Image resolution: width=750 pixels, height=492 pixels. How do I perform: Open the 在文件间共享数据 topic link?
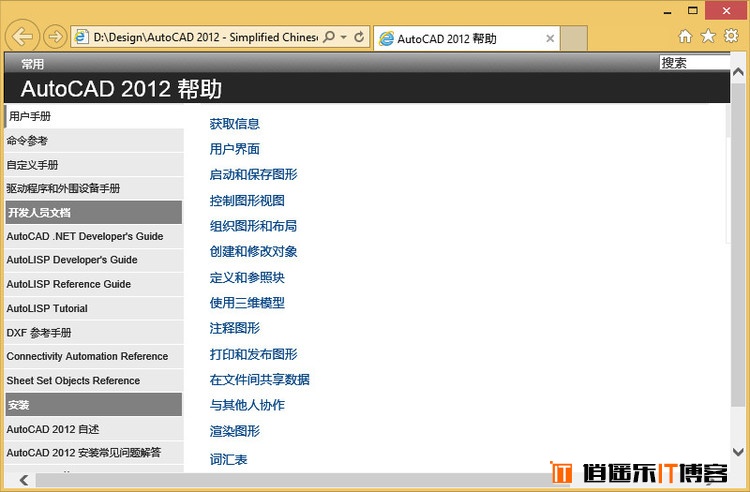(x=260, y=380)
